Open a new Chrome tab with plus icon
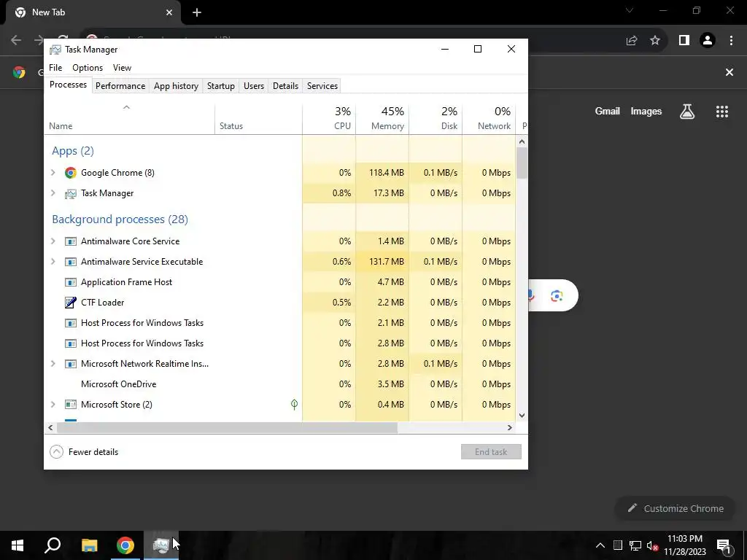The image size is (747, 560). [x=197, y=13]
